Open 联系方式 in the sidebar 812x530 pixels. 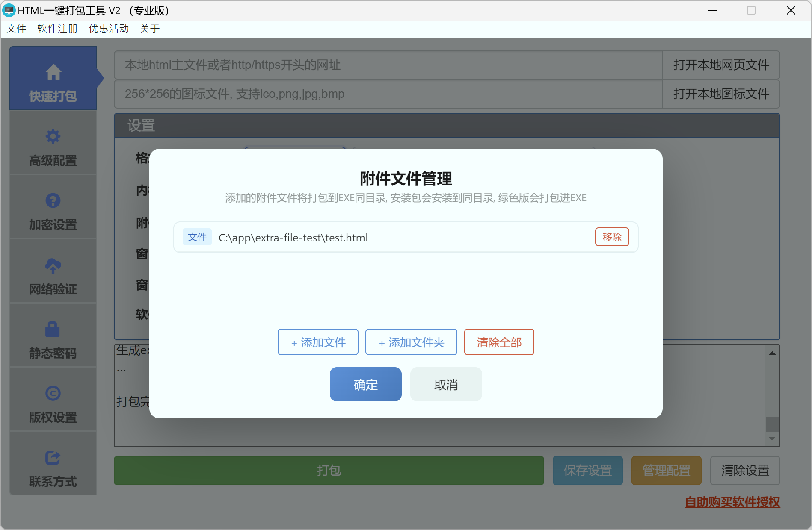click(53, 457)
